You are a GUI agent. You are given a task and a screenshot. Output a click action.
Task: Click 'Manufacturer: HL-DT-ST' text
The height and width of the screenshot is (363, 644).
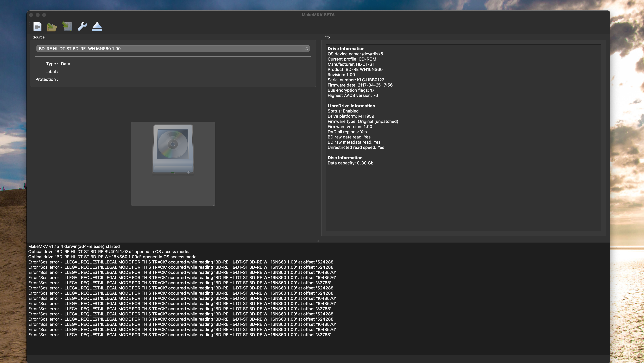click(x=351, y=64)
